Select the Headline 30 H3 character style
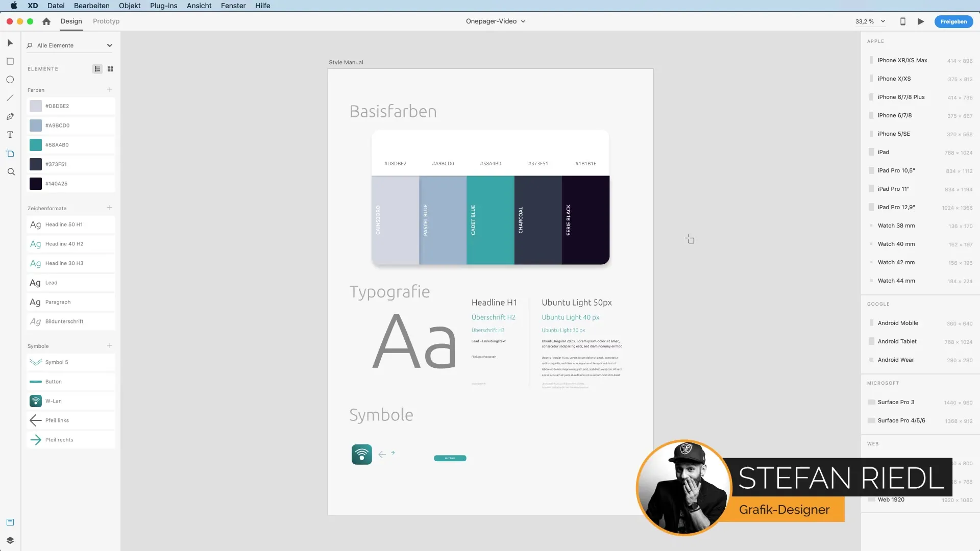The image size is (980, 551). click(x=71, y=263)
